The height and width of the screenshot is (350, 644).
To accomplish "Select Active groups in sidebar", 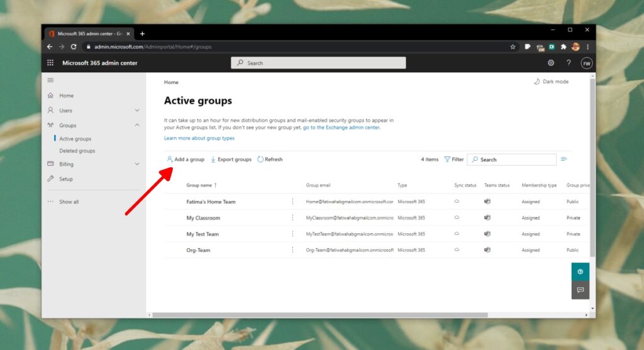I will click(x=75, y=139).
